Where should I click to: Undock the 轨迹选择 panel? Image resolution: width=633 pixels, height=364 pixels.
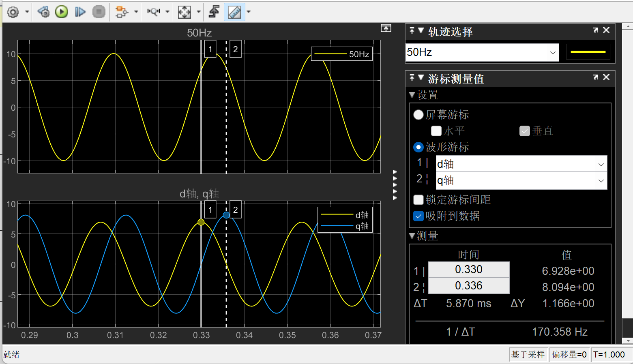[x=596, y=30]
